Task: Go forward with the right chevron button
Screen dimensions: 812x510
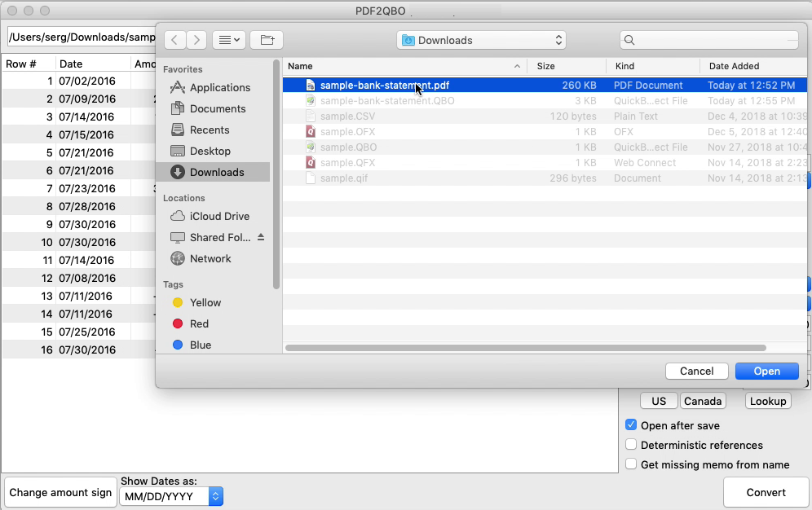Action: click(x=196, y=40)
